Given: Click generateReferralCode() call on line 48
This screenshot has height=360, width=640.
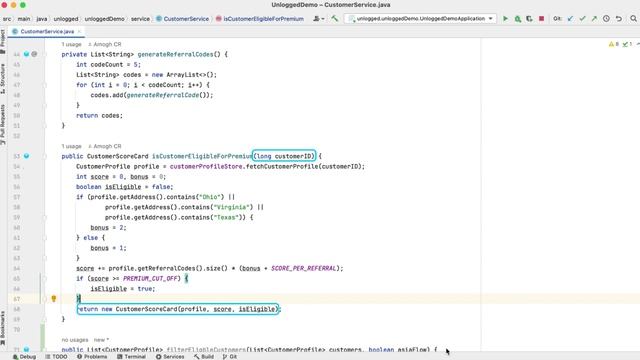Looking at the screenshot, I should coord(167,95).
